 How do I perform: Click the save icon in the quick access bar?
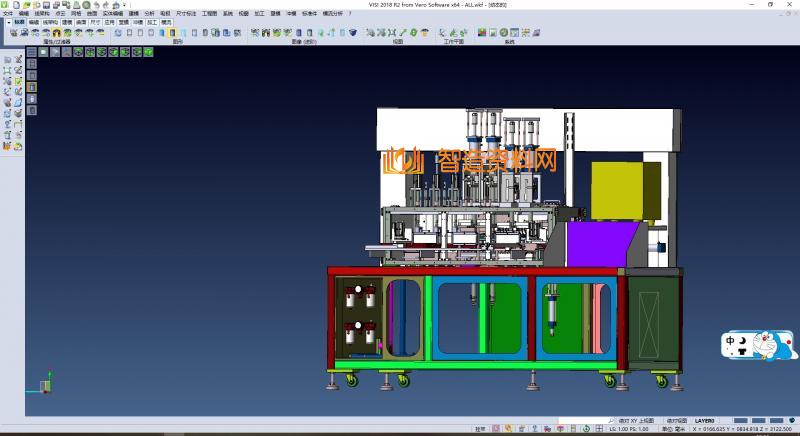46,5
